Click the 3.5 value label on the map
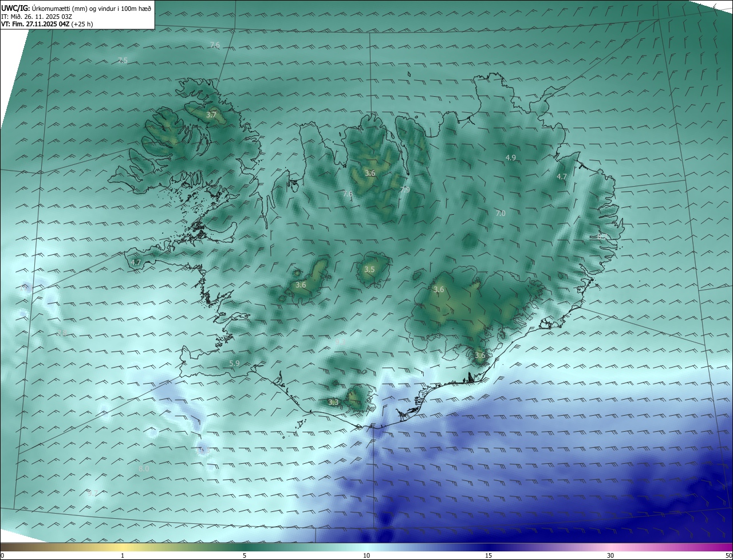This screenshot has width=733, height=560. (x=370, y=269)
